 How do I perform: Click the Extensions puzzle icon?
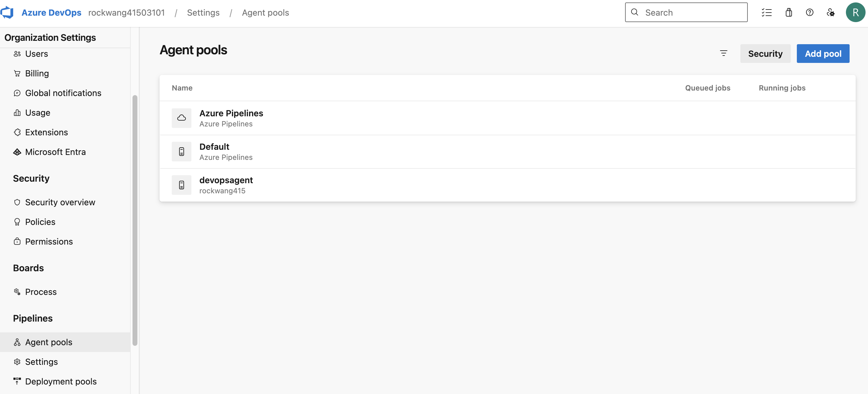[x=17, y=132]
